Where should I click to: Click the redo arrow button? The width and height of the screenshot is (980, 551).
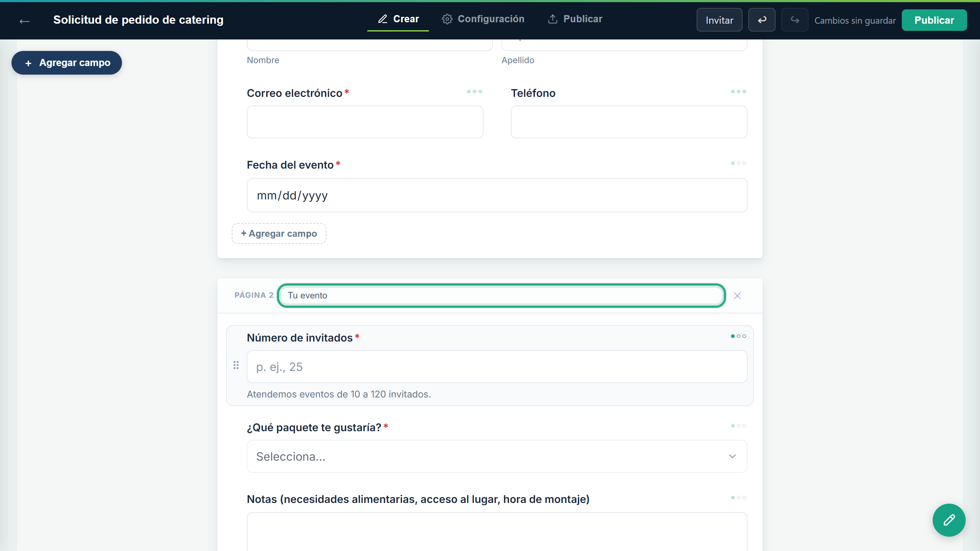click(x=795, y=20)
